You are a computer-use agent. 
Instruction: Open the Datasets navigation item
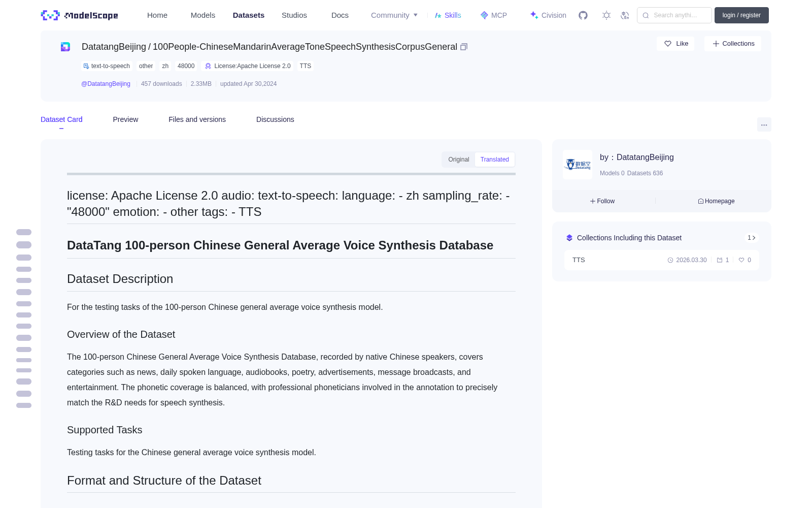249,15
